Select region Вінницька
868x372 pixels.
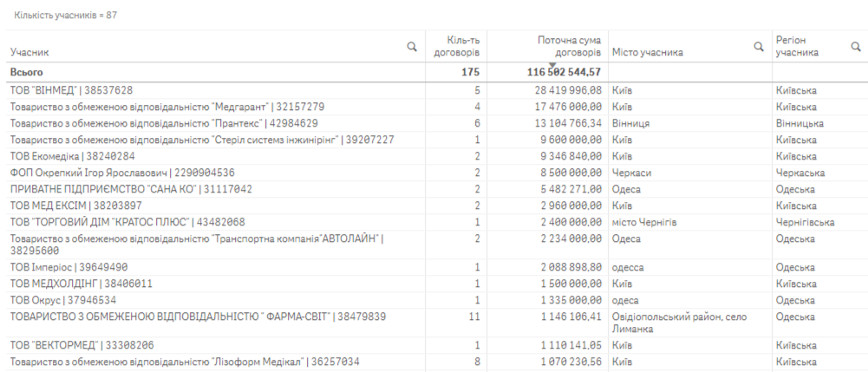pyautogui.click(x=799, y=123)
